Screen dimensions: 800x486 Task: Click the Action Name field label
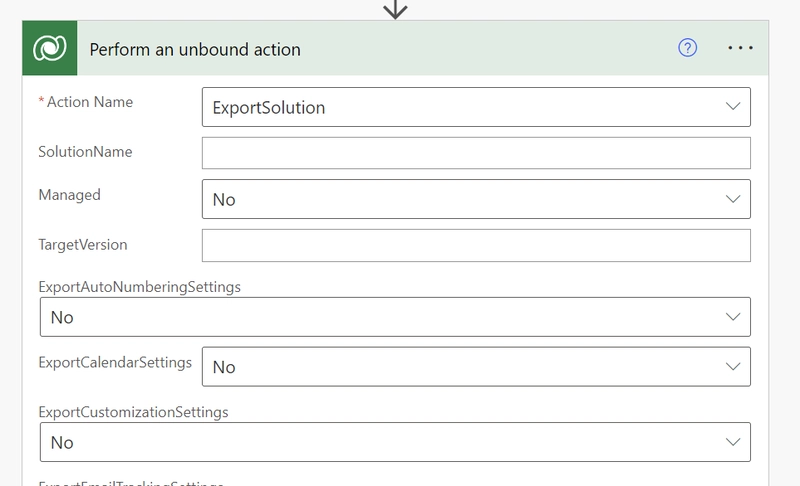(89, 102)
